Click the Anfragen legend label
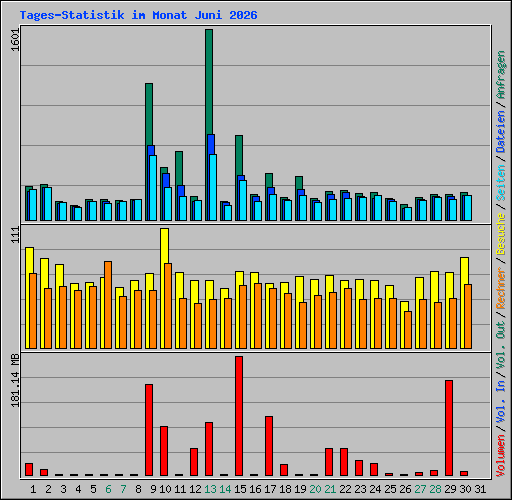Viewport: 512px width, 500px height. pyautogui.click(x=501, y=75)
